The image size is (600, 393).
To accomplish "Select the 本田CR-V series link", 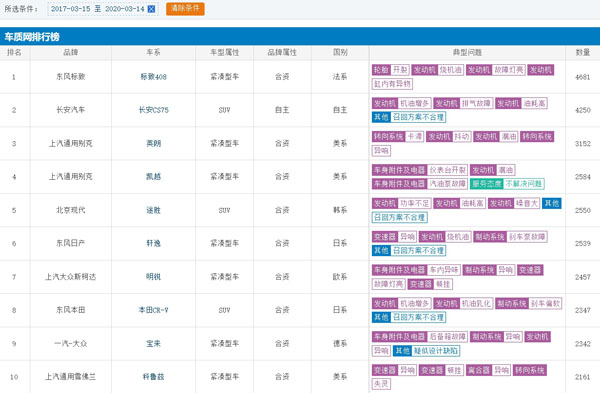I will (153, 310).
